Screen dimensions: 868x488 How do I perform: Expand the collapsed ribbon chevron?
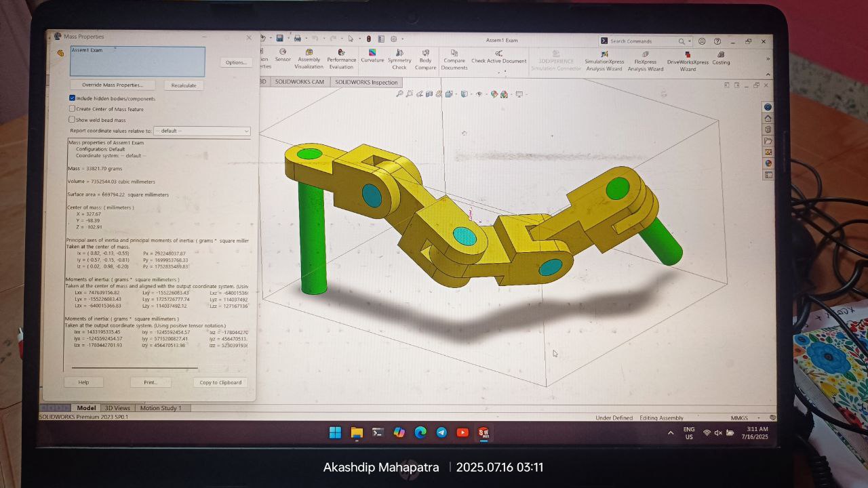coord(768,58)
